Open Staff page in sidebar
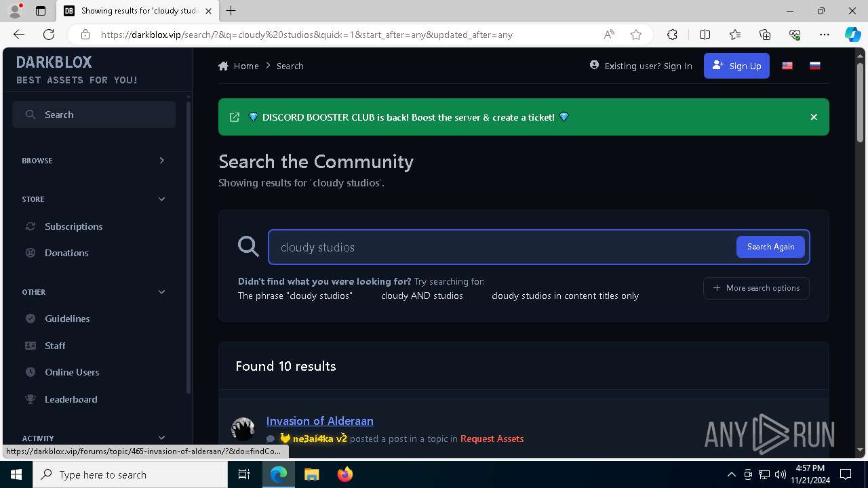 [55, 346]
